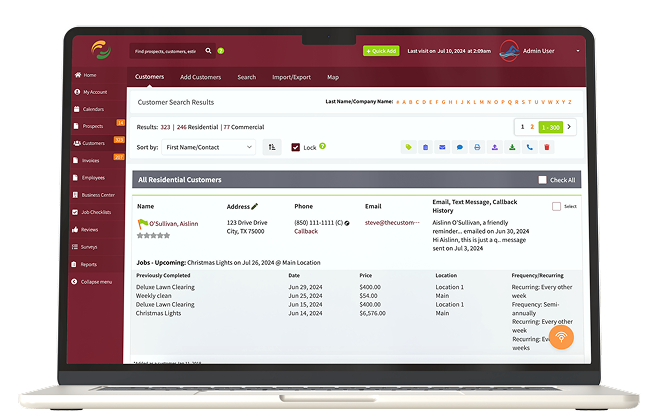The width and height of the screenshot is (658, 414).
Task: Click the printer icon in toolbar
Action: point(477,147)
